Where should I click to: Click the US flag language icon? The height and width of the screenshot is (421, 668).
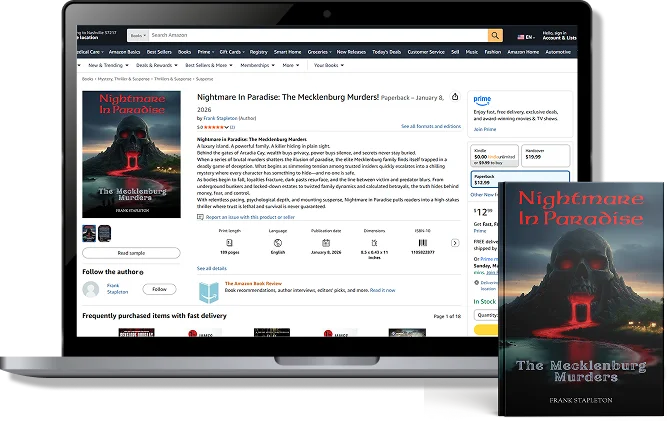point(521,37)
